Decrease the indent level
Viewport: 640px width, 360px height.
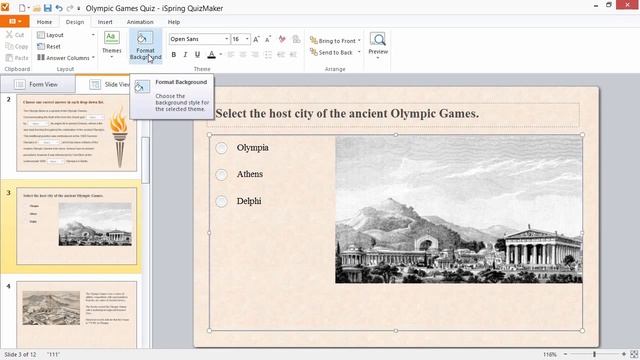coord(281,54)
